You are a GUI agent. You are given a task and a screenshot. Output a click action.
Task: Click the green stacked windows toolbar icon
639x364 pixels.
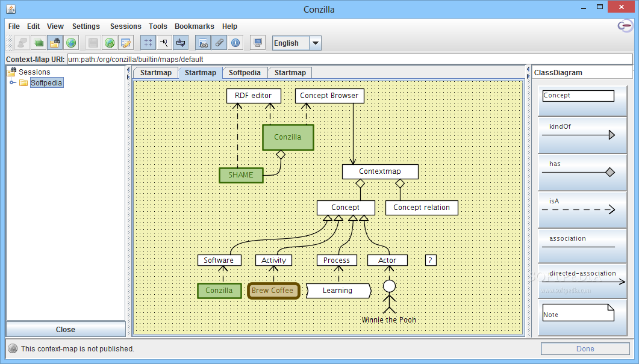pos(39,43)
